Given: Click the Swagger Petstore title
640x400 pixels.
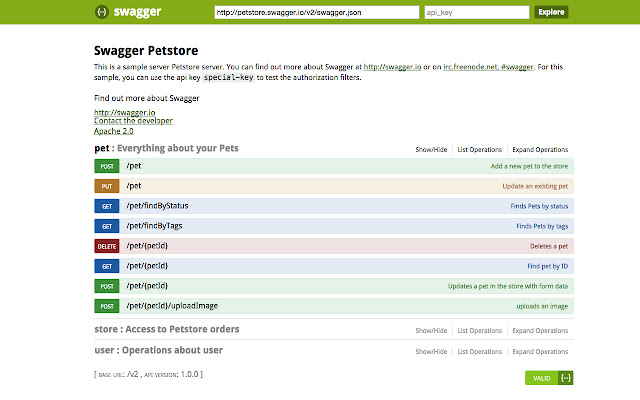Looking at the screenshot, I should (146, 51).
